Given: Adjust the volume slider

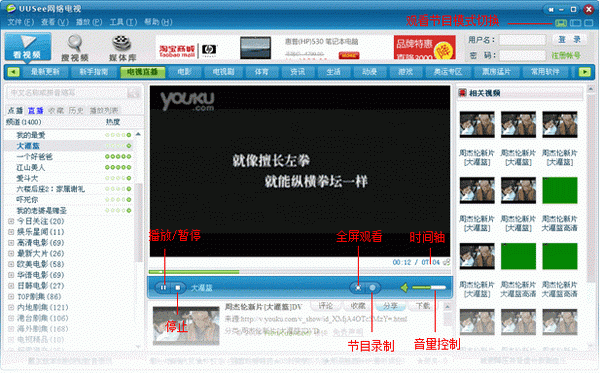Looking at the screenshot, I should [x=429, y=287].
